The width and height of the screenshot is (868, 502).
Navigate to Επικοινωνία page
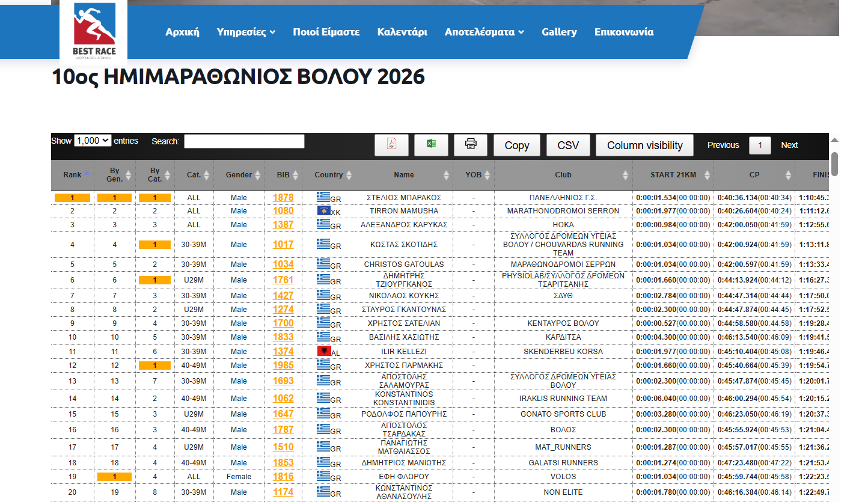click(624, 32)
